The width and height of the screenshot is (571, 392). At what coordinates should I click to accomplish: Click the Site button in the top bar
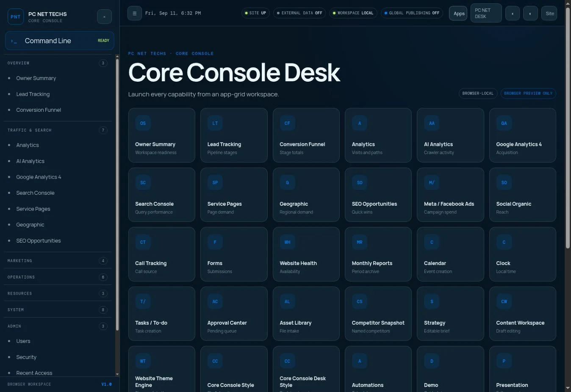(x=549, y=14)
